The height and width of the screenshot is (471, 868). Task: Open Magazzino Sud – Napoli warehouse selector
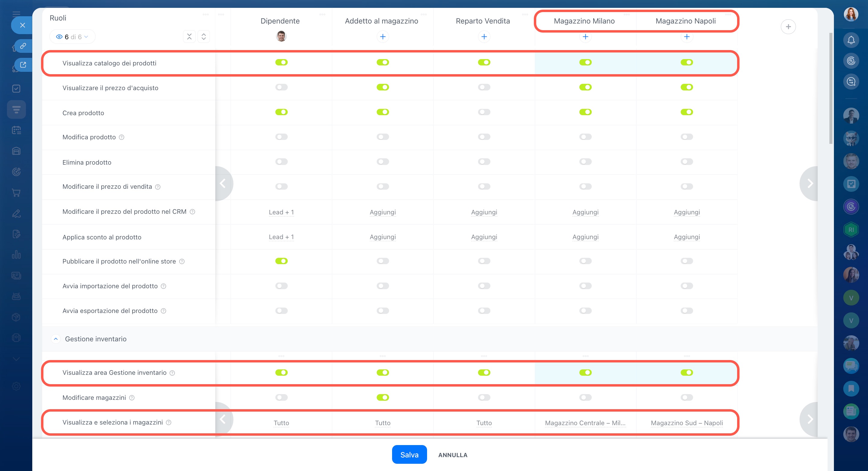686,423
